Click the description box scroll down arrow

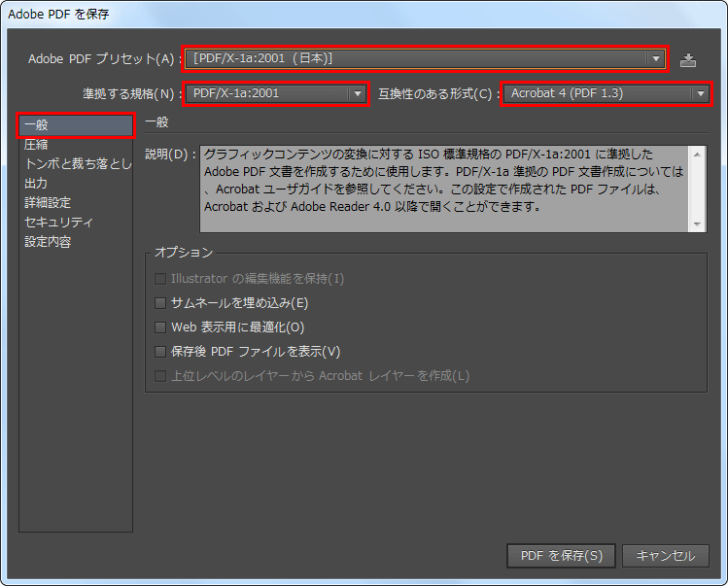[x=697, y=224]
